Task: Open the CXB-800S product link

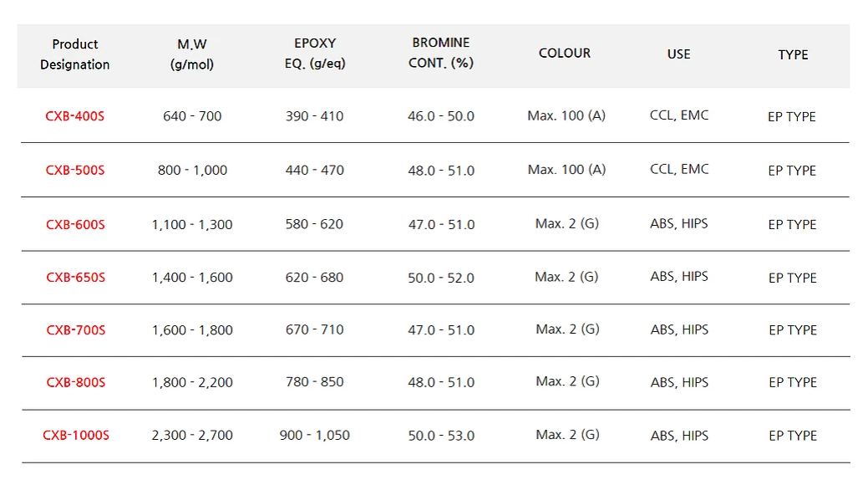Action: click(76, 382)
